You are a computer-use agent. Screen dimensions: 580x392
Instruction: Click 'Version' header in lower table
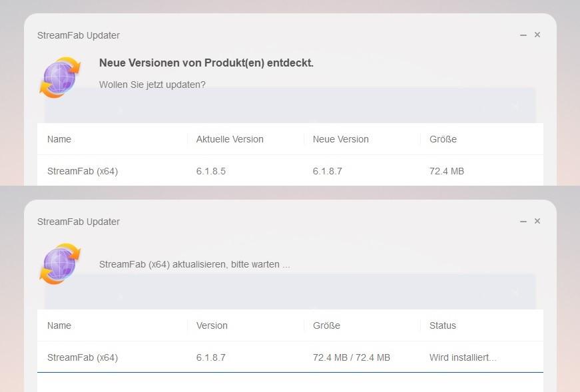212,326
